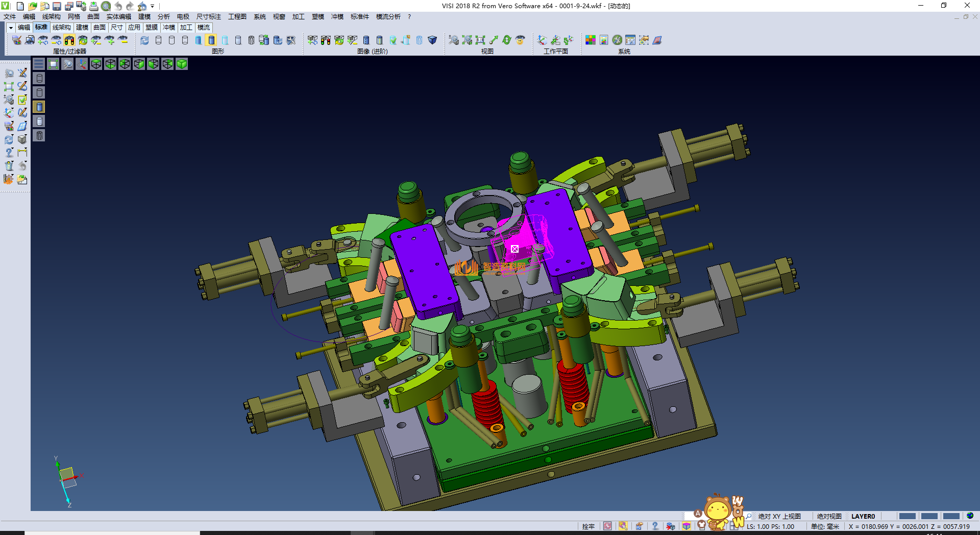Click the smiley eye view icon

[520, 40]
